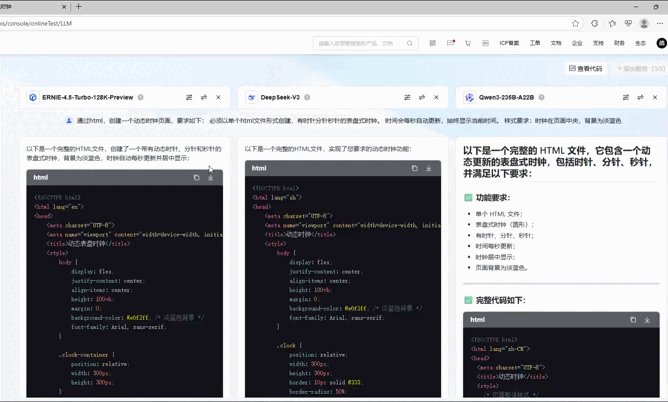
Task: Open 文档 menu
Action: (556, 43)
